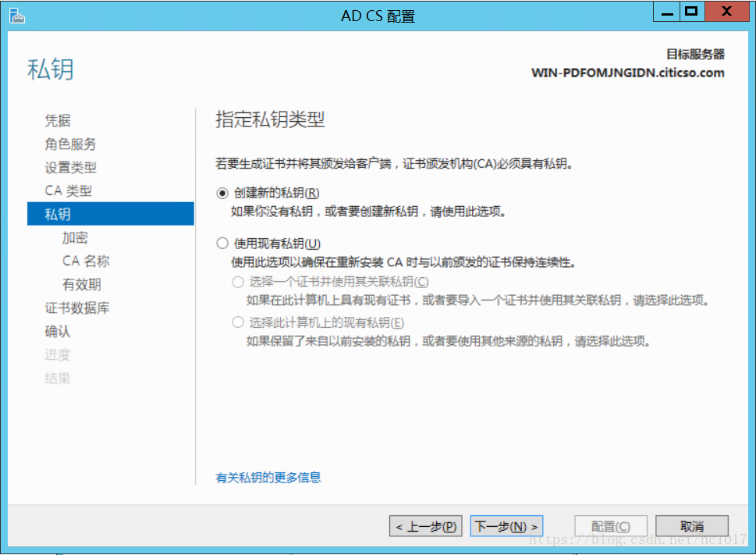756x555 pixels.
Task: Click the disabled 进度 step
Action: [58, 355]
